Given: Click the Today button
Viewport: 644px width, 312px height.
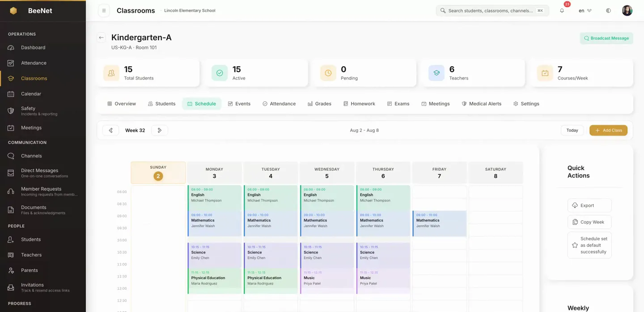Looking at the screenshot, I should point(572,131).
